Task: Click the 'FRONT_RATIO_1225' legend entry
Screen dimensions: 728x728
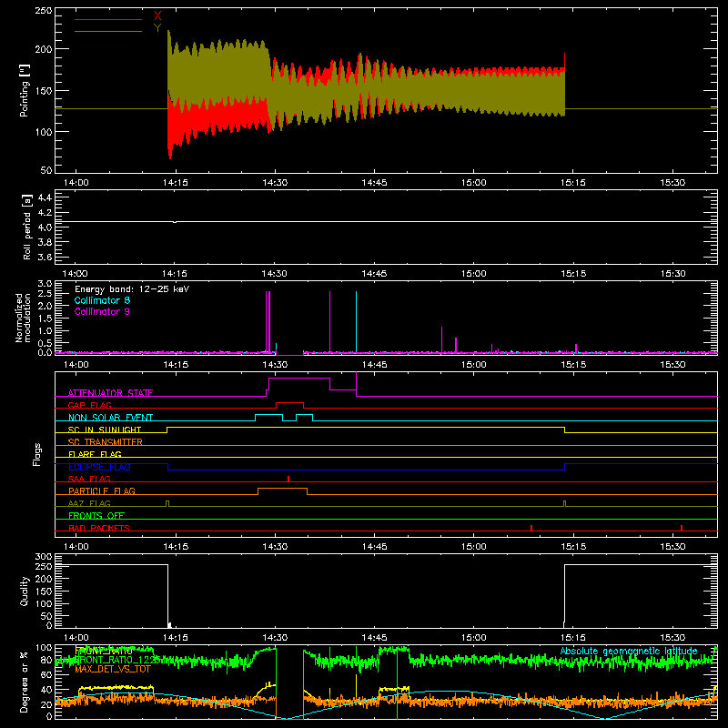Action: (118, 660)
